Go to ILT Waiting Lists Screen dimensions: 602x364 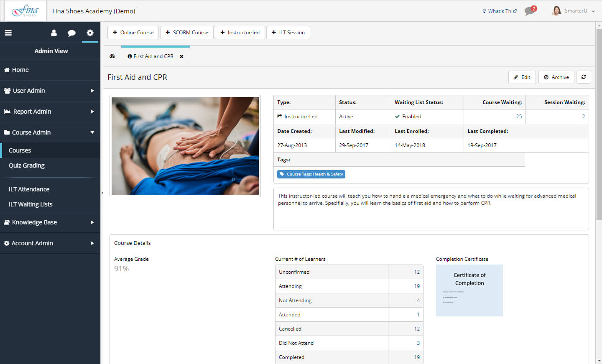click(x=31, y=204)
